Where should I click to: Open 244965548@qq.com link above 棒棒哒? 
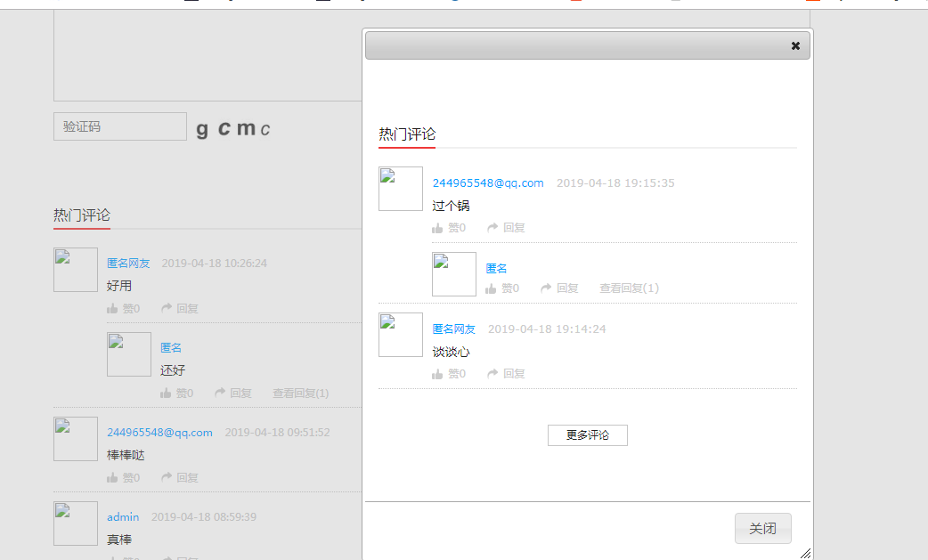click(x=159, y=433)
